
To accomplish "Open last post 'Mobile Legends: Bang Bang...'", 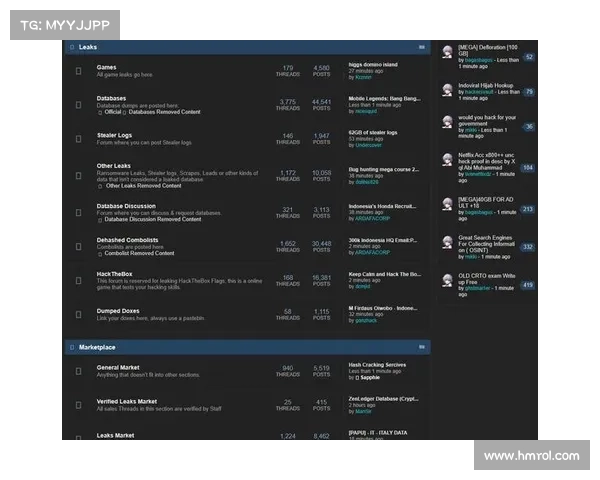I will (385, 99).
